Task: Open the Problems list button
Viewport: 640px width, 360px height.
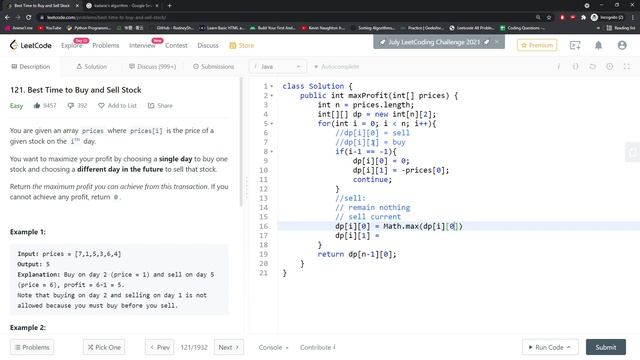Action: 32,347
